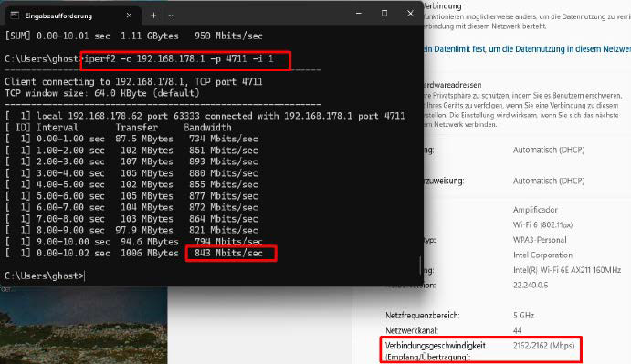631x364 pixels.
Task: Select the 1.00-2.00 sec 851 Mbits/sec row
Action: 131,151
